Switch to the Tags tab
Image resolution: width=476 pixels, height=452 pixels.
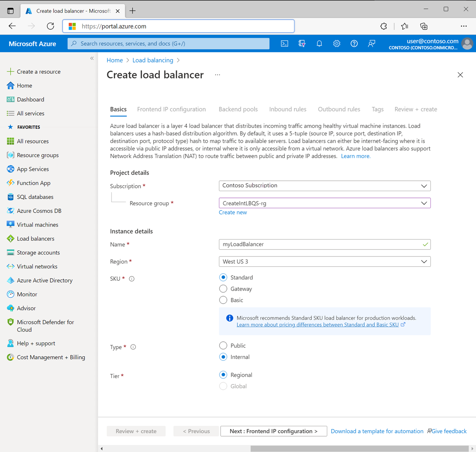378,109
